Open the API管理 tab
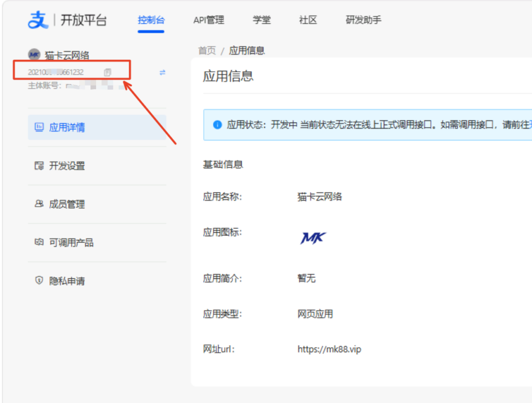The width and height of the screenshot is (532, 403). coord(209,20)
